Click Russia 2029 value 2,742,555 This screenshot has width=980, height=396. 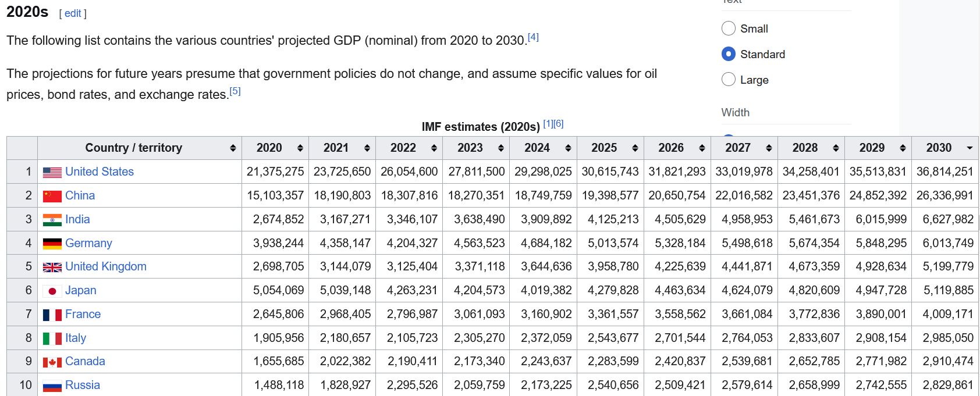(x=881, y=385)
